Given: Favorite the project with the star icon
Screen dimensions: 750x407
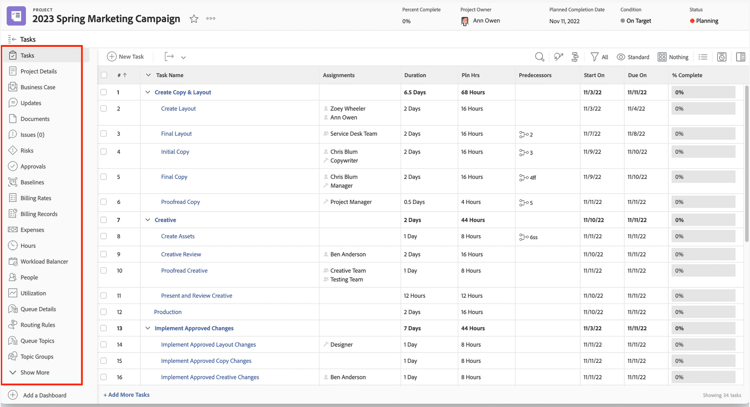Looking at the screenshot, I should click(x=194, y=19).
